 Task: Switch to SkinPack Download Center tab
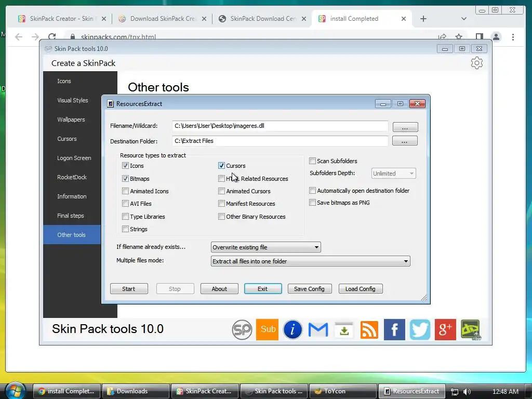click(262, 19)
